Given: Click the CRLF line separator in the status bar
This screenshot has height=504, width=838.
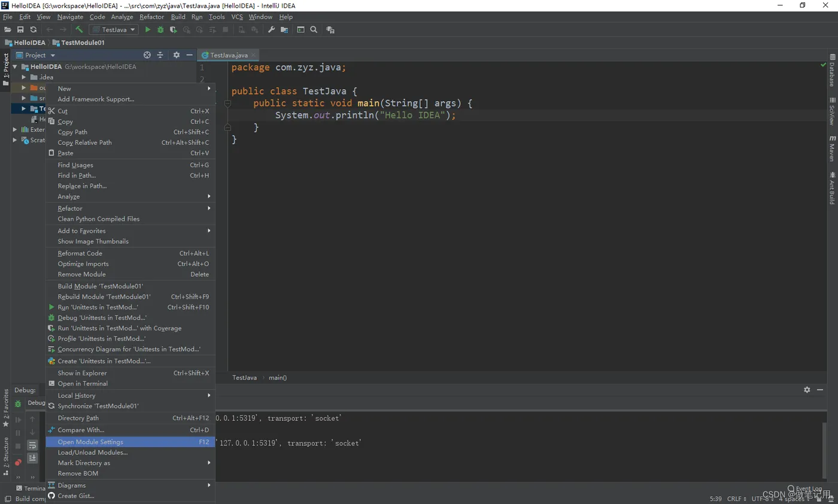Looking at the screenshot, I should 736,499.
